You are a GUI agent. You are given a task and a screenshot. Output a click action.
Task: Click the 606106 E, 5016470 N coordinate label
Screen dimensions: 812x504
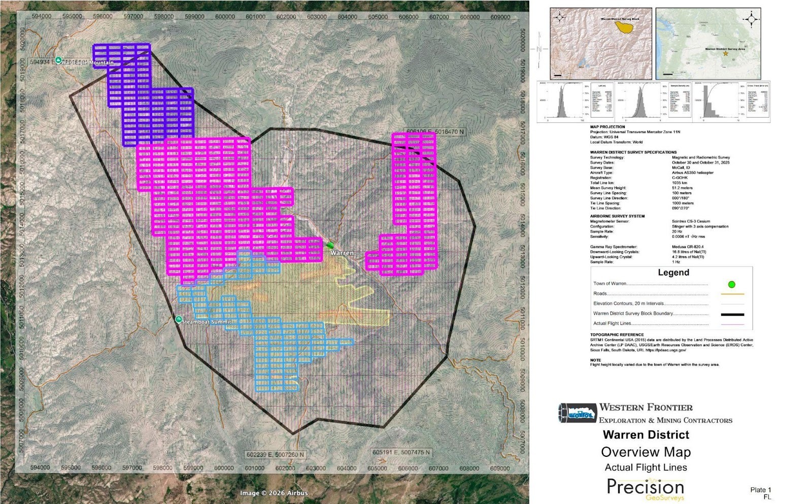pyautogui.click(x=435, y=132)
